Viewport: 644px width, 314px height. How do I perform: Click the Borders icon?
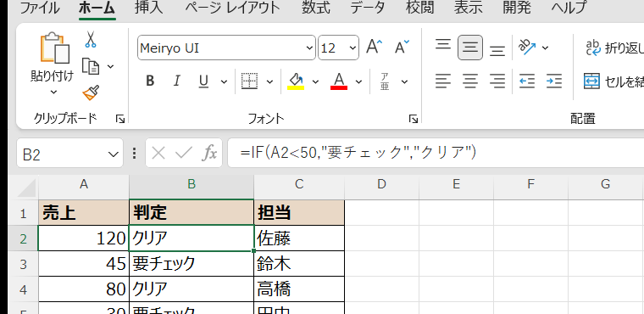pyautogui.click(x=249, y=81)
